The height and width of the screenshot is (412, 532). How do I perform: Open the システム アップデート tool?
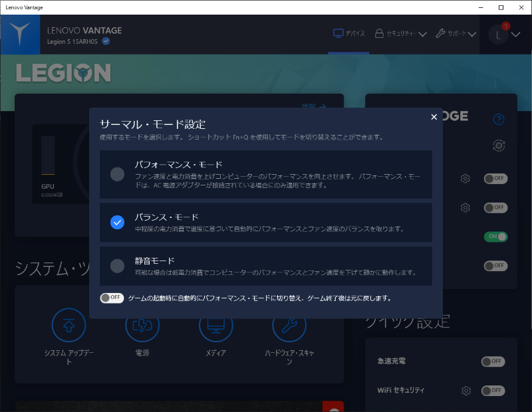coord(69,325)
